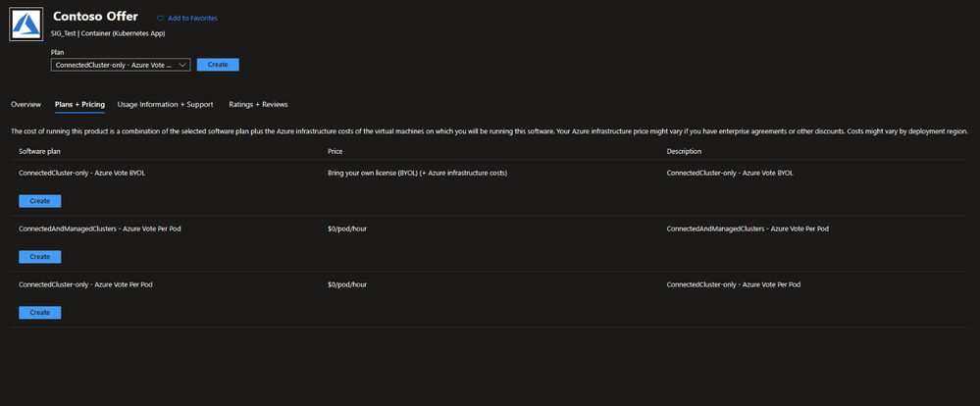Create the ConnectedCluster-only Azure Vote Per Pod plan
This screenshot has width=980, height=406.
click(x=40, y=312)
